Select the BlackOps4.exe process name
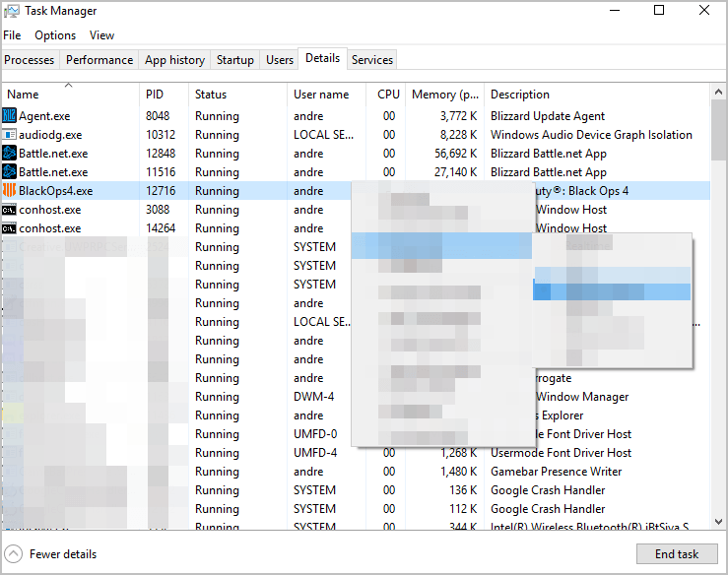 pyautogui.click(x=56, y=191)
